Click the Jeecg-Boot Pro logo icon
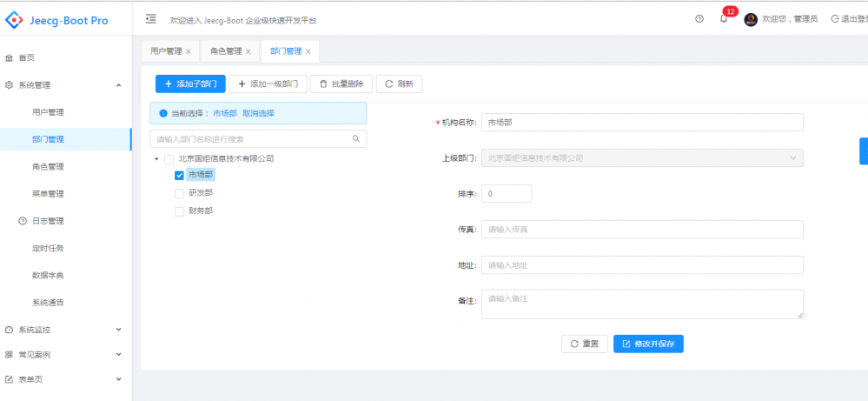 (13, 21)
